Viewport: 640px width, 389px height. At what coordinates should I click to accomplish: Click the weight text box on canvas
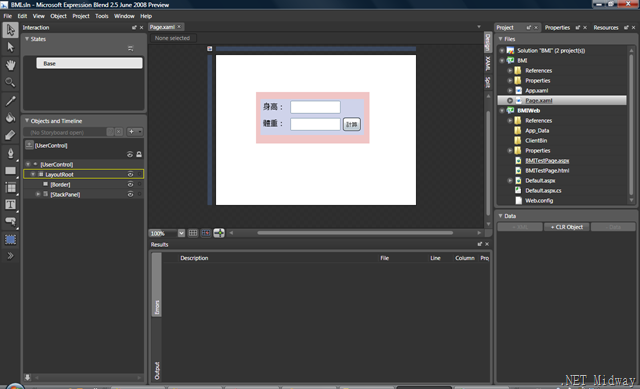pyautogui.click(x=315, y=124)
